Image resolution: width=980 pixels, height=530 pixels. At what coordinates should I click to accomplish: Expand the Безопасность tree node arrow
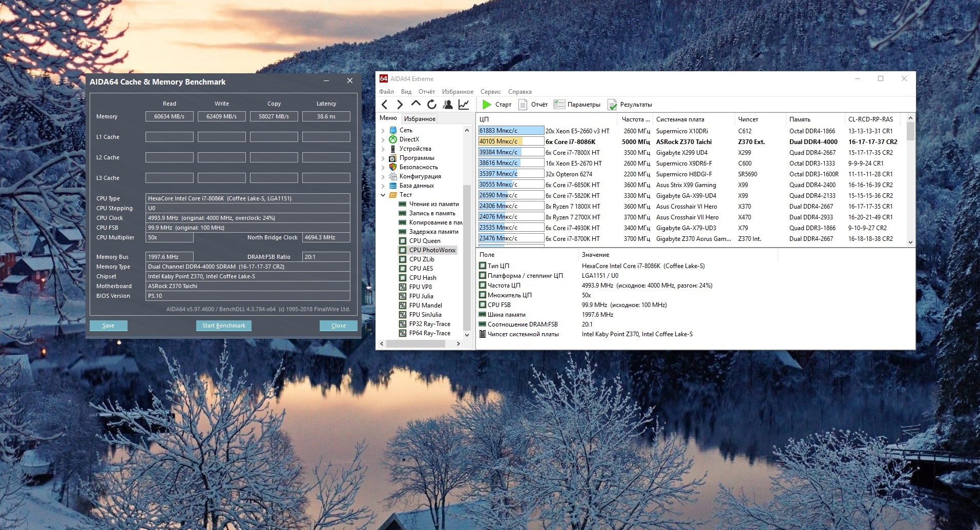[x=383, y=167]
